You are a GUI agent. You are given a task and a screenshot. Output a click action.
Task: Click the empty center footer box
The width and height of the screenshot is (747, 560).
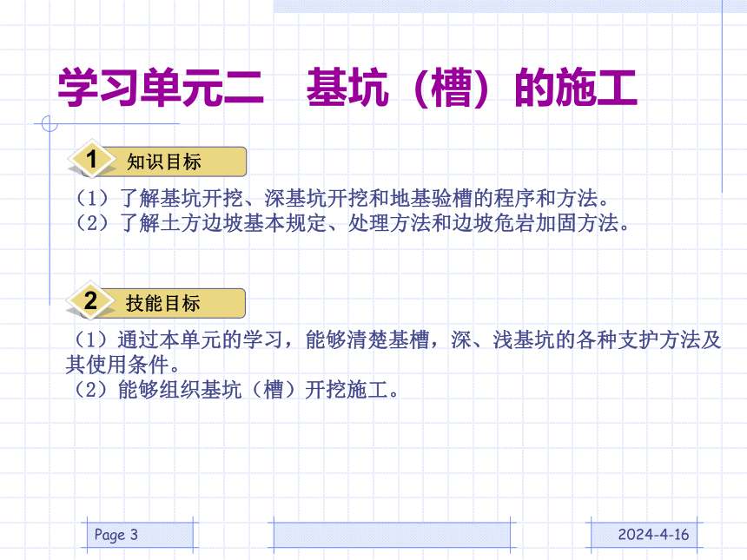[x=392, y=535]
